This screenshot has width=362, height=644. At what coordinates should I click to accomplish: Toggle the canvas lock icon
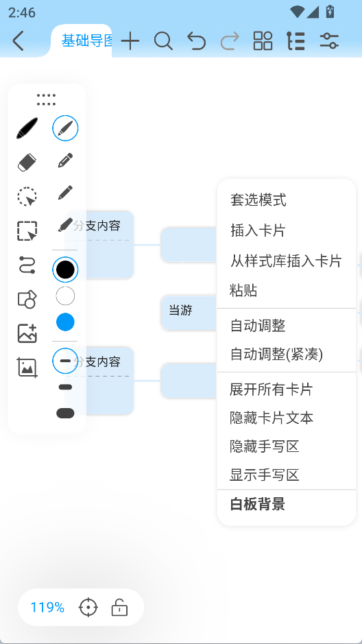(119, 608)
